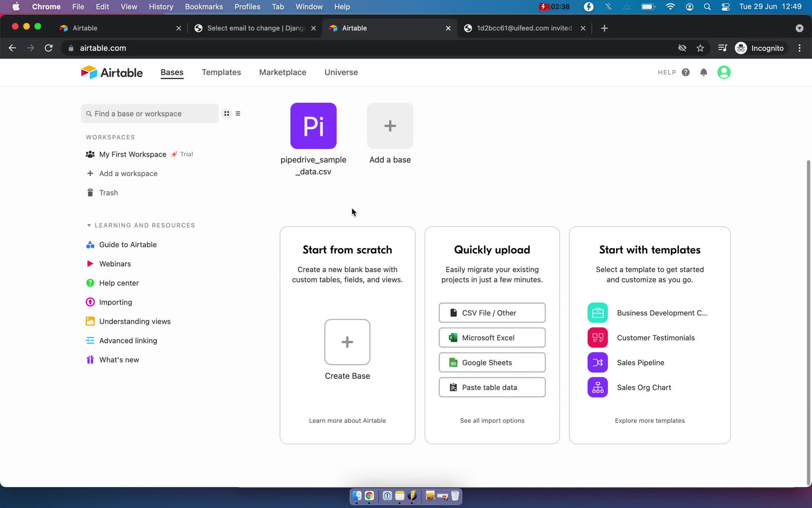This screenshot has width=812, height=508.
Task: Click Learn more about Airtable
Action: click(x=347, y=420)
